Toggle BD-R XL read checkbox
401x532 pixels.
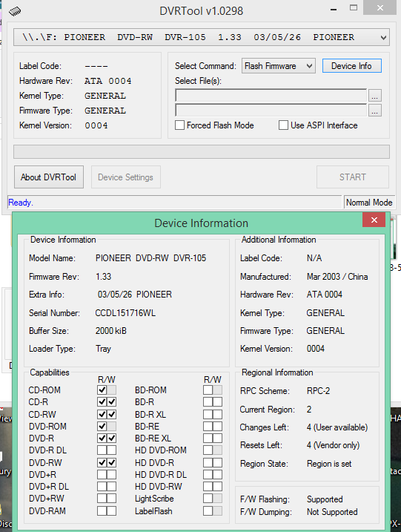(x=208, y=414)
